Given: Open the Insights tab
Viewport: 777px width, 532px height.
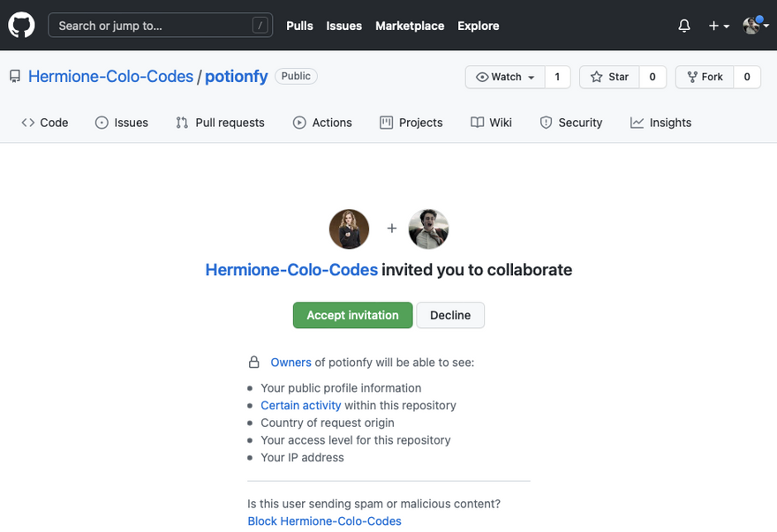Looking at the screenshot, I should pos(660,123).
